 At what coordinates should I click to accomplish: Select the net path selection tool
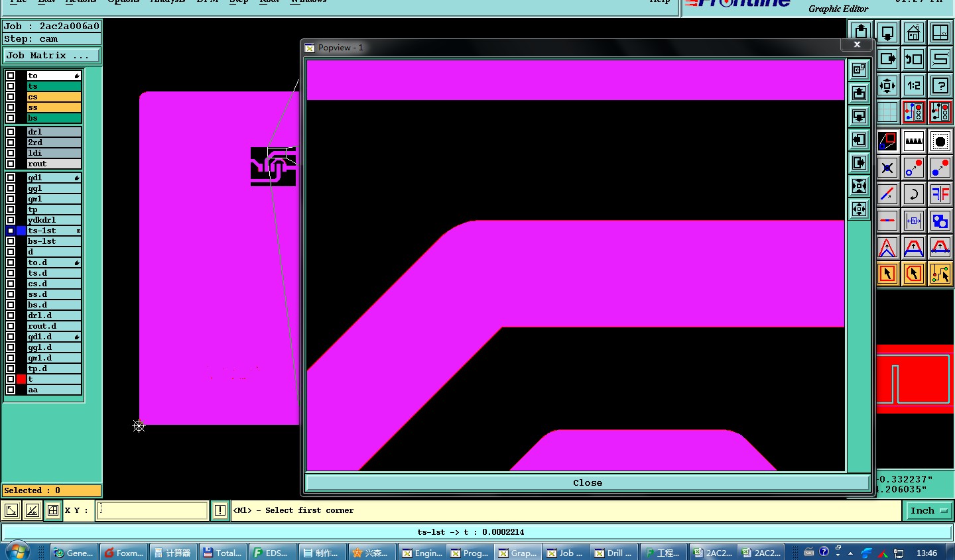940,274
